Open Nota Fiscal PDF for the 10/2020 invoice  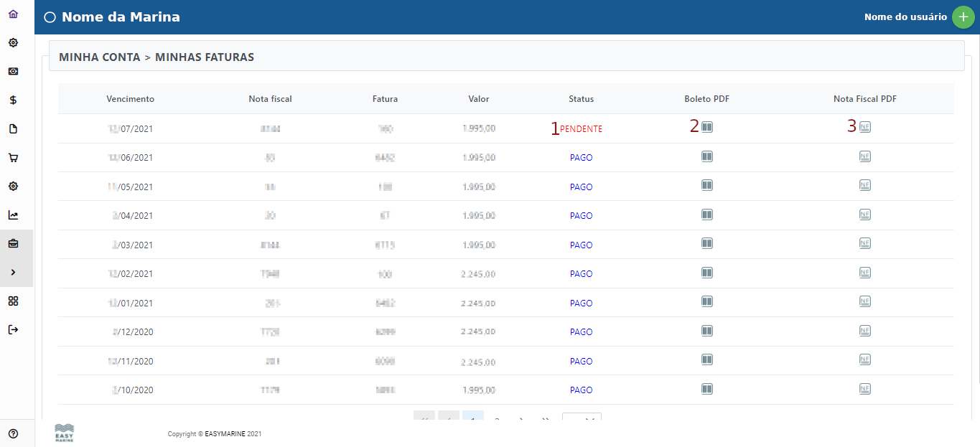865,389
